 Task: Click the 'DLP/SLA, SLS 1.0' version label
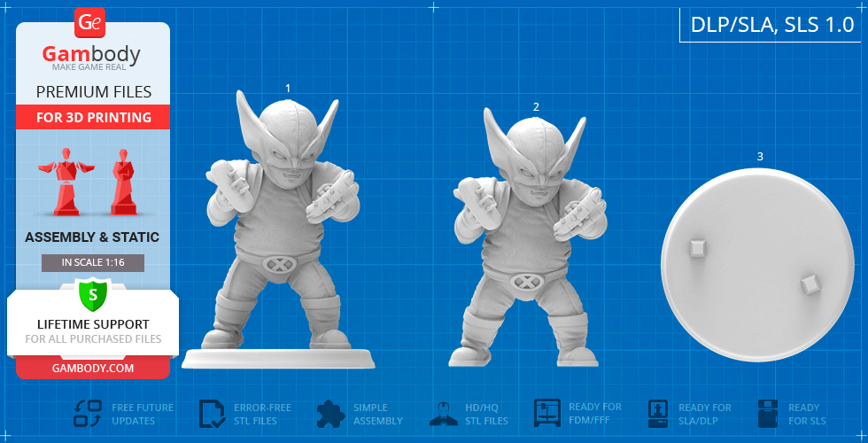tap(772, 26)
